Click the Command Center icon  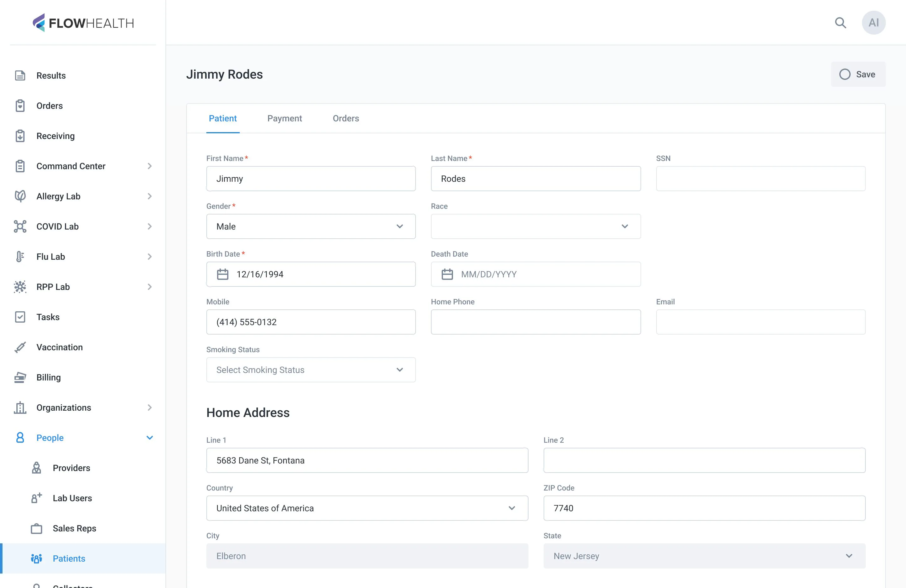(x=20, y=166)
